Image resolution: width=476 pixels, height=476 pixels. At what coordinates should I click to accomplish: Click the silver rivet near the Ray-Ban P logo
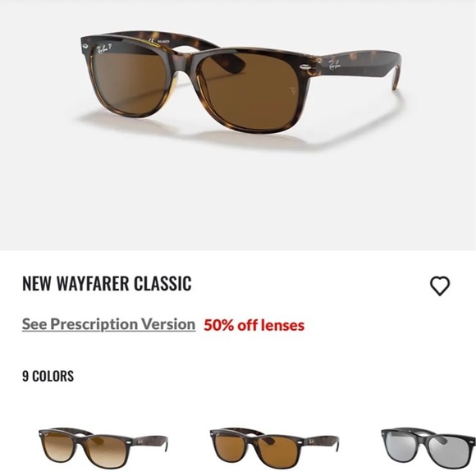pyautogui.click(x=85, y=47)
